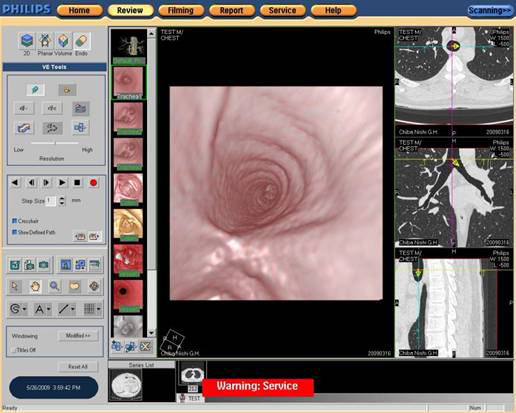
Task: Click the Modified >> windowing button
Action: [x=78, y=336]
